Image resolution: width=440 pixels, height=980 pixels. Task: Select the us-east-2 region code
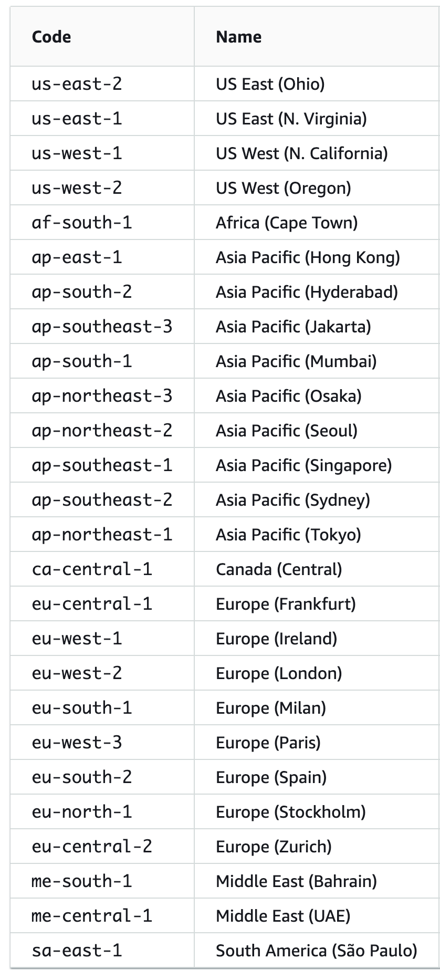click(x=77, y=84)
